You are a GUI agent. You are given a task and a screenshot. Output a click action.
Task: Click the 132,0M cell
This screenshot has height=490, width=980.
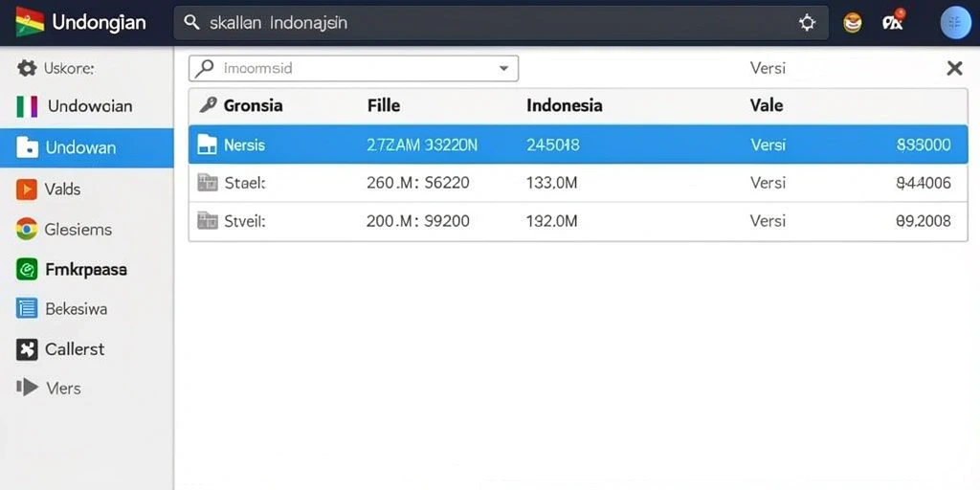click(x=552, y=221)
